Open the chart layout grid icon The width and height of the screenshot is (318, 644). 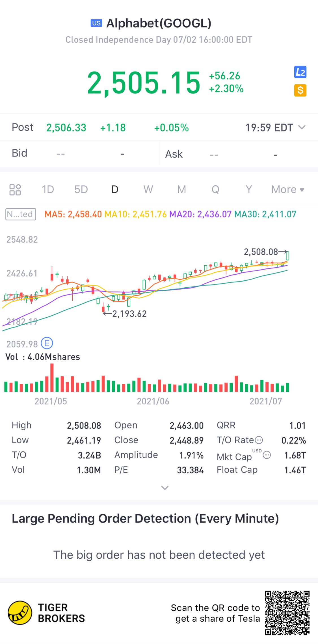pos(15,190)
